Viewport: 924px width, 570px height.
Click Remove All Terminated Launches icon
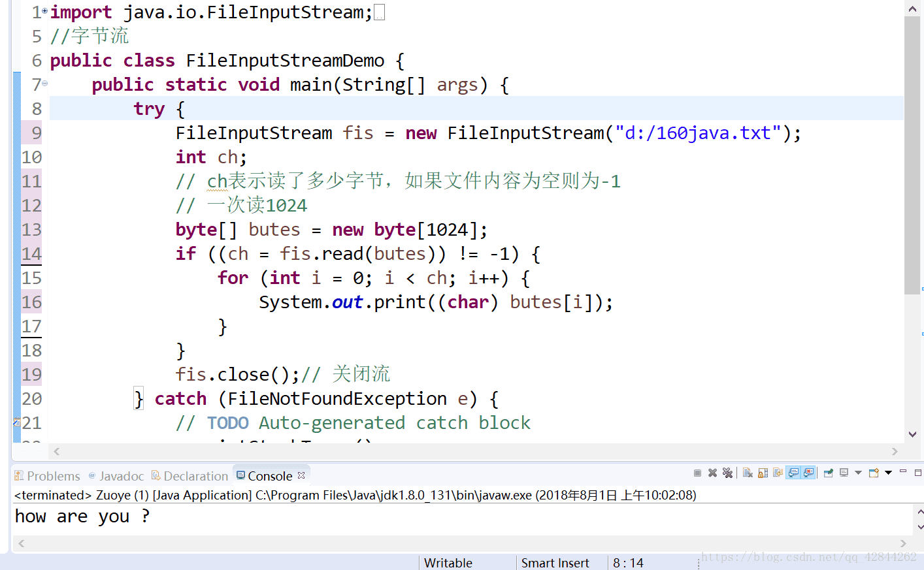pos(727,473)
